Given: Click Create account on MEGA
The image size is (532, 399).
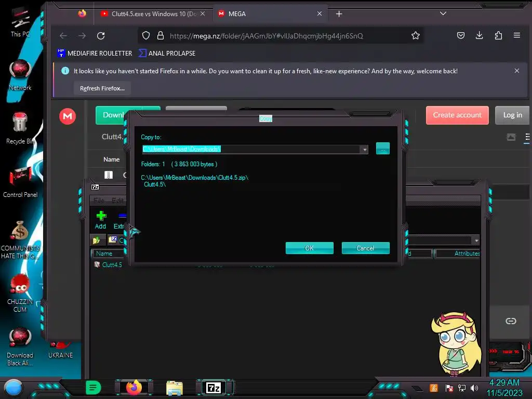Looking at the screenshot, I should [457, 115].
